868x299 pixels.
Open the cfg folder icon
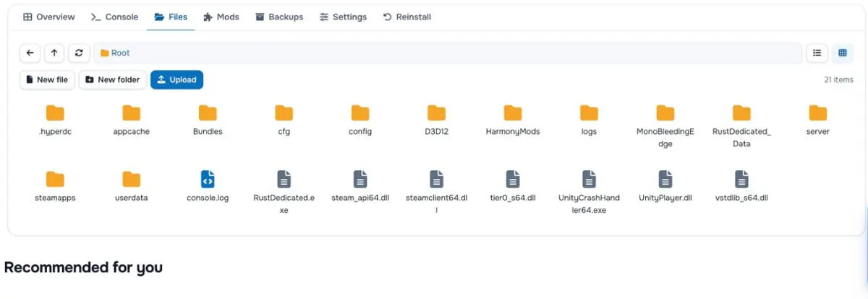click(x=284, y=112)
